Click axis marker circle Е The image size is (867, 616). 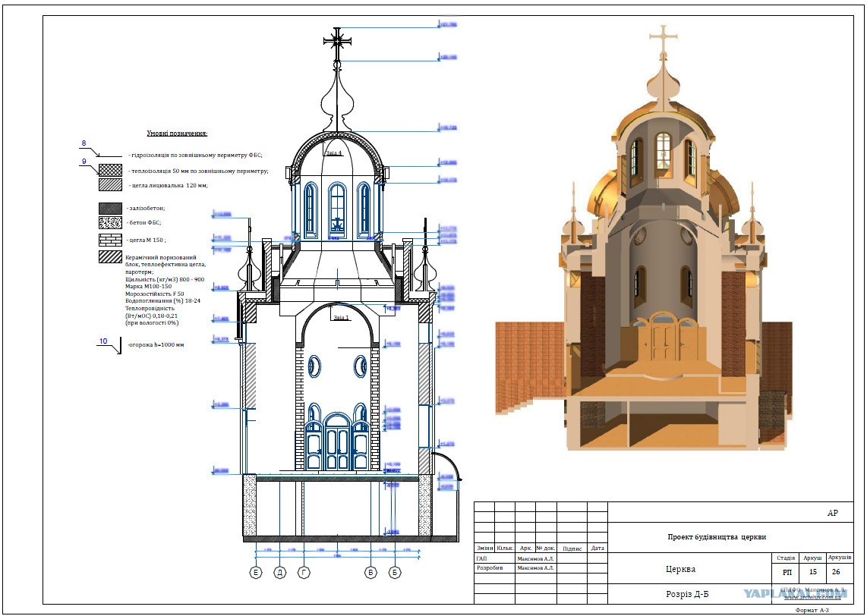pyautogui.click(x=256, y=572)
